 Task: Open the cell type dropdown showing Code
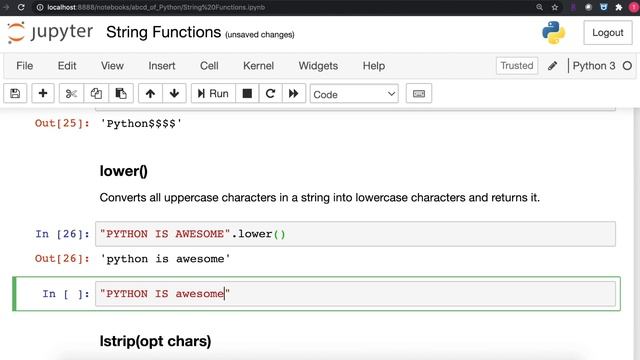point(354,94)
